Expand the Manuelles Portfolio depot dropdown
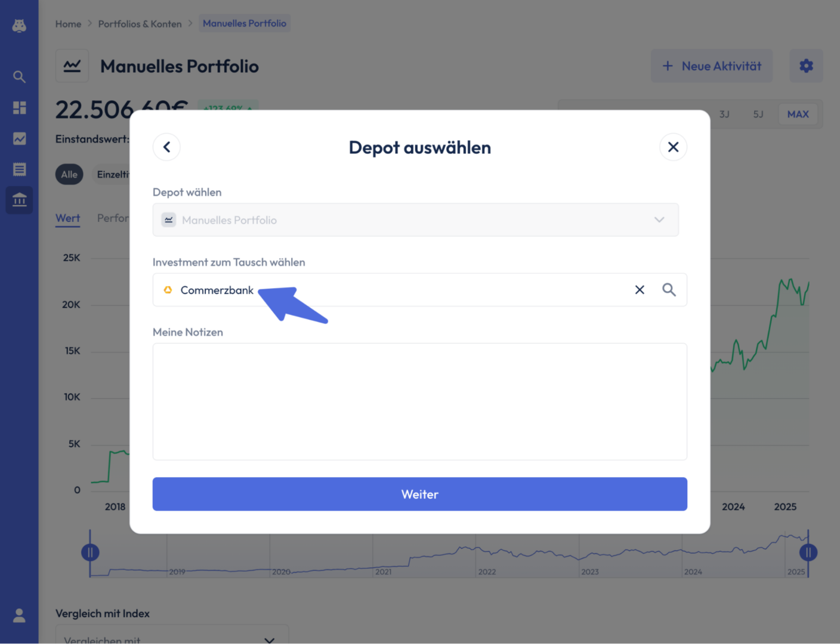 click(415, 219)
